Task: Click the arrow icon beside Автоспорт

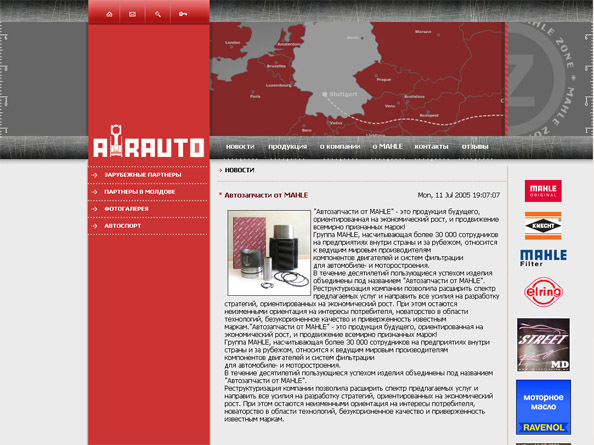Action: coord(95,226)
